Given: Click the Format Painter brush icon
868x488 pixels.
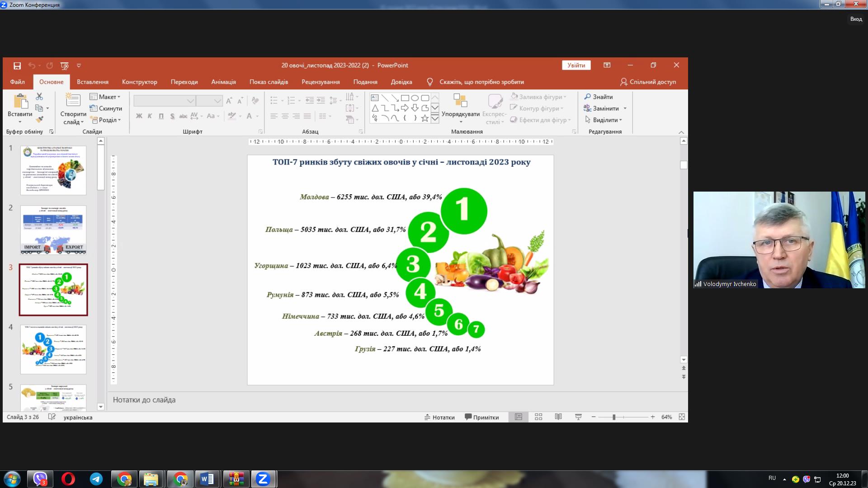Looking at the screenshot, I should pos(40,120).
